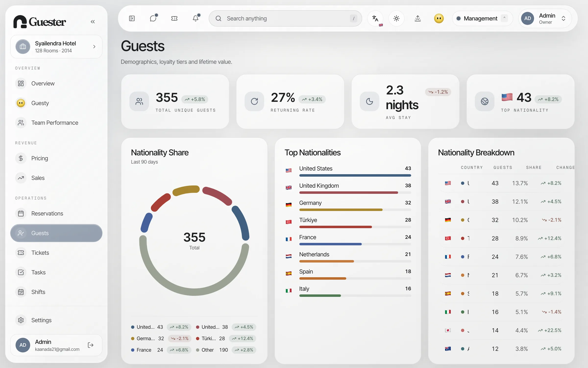Collapse the sidebar with double chevron
This screenshot has height=368, width=588.
[x=93, y=22]
